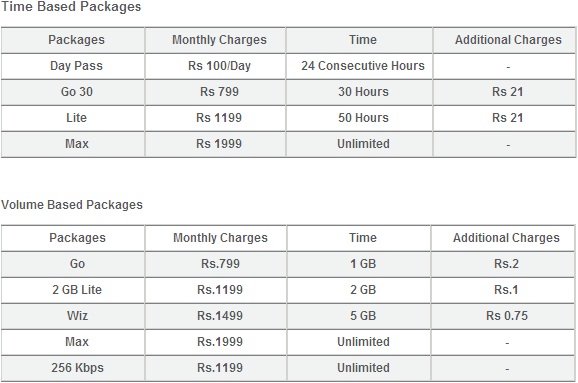Image resolution: width=578 pixels, height=383 pixels.
Task: Click the Volume Based Packages heading
Action: point(72,205)
